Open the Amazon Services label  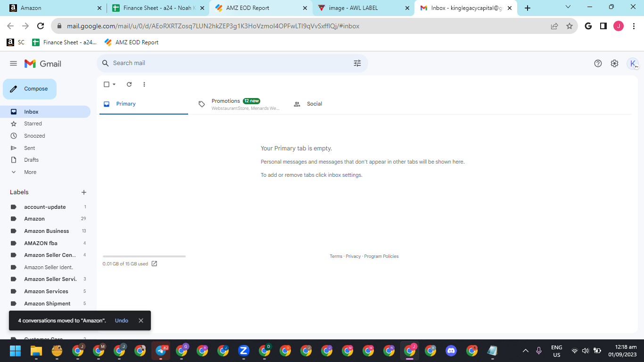coord(46,291)
